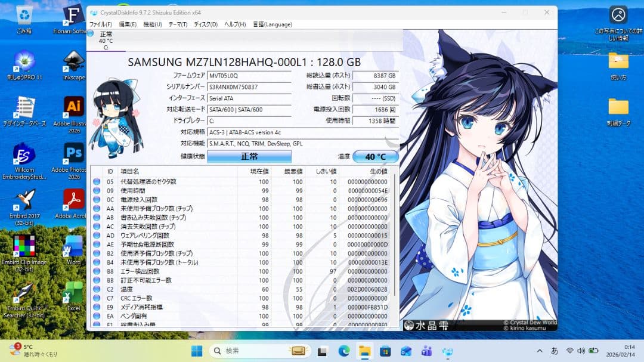Open the テーマ(T) menu

click(x=178, y=24)
